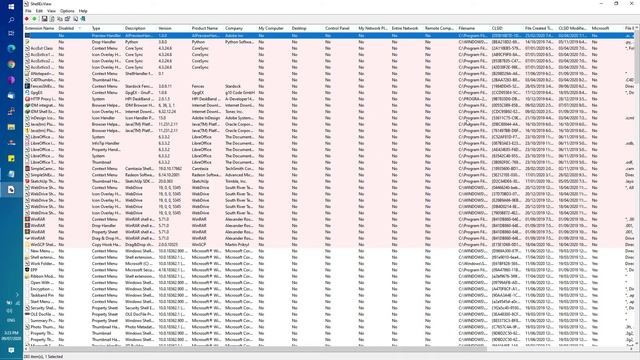Image resolution: width=640 pixels, height=360 pixels.
Task: Select the Encryption Context Menu row
Action: click(x=329, y=289)
